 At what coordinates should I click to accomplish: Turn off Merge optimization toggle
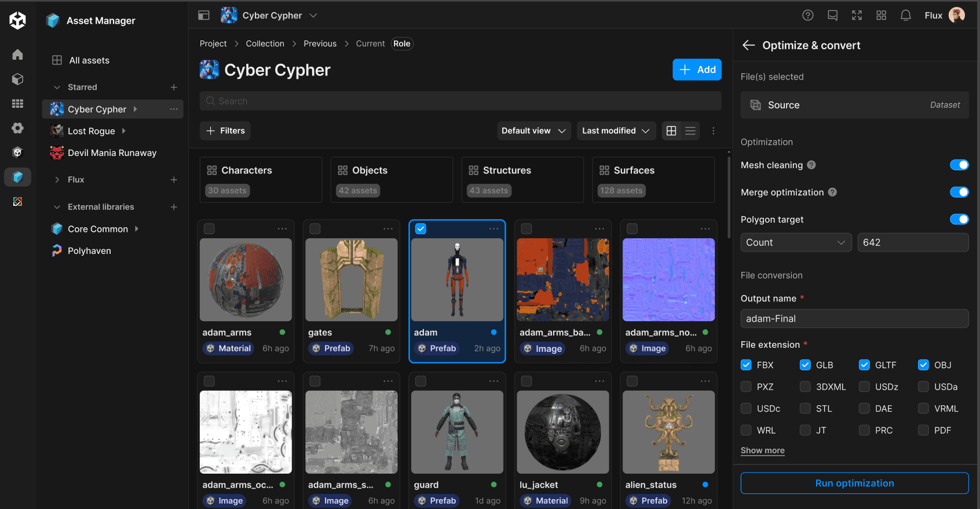pos(959,192)
